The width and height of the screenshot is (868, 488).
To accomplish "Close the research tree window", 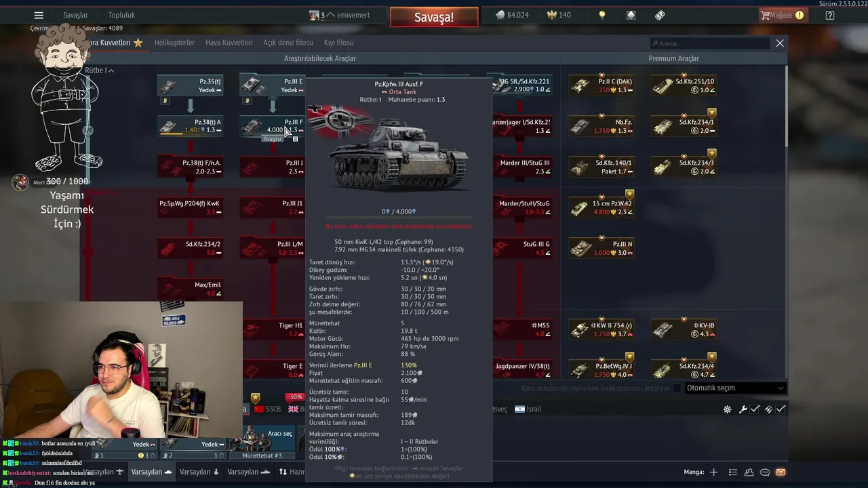I will click(x=780, y=43).
